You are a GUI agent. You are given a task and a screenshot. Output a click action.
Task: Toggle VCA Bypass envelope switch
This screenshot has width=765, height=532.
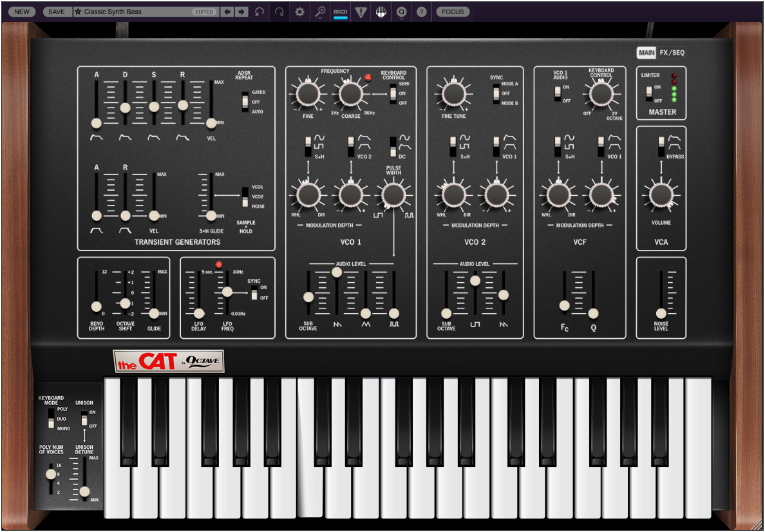pos(661,146)
